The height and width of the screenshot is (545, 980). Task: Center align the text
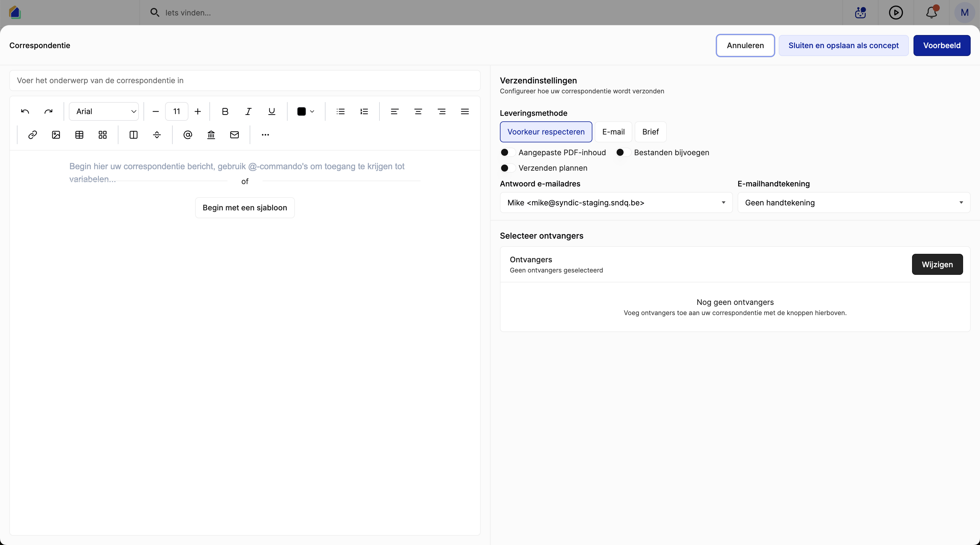coord(418,111)
